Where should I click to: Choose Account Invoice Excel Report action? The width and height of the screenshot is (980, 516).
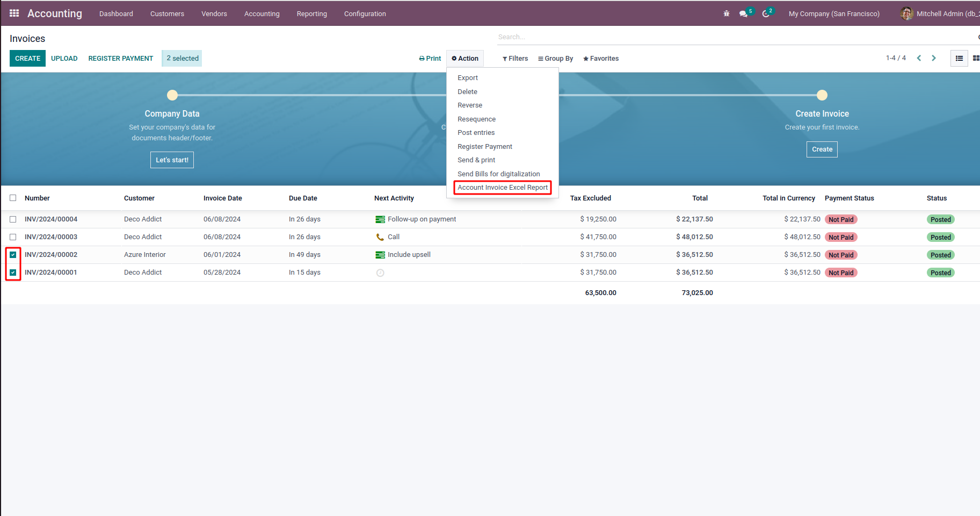[x=503, y=188]
